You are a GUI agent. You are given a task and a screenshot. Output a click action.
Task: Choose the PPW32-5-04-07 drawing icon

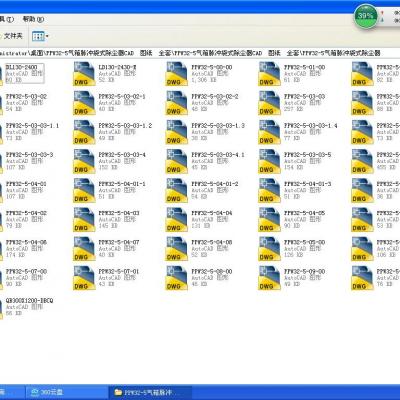(84, 249)
